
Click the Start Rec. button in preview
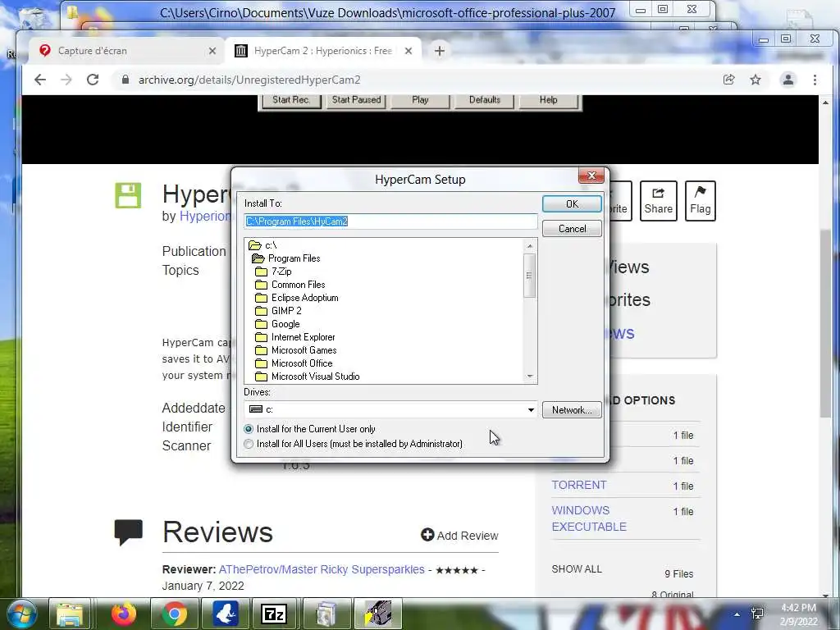(x=291, y=100)
